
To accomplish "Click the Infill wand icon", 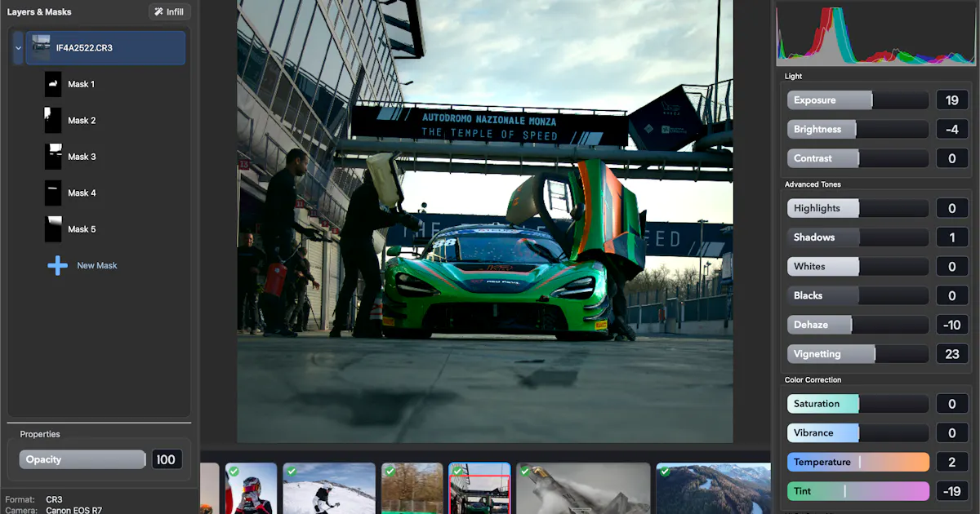I will pos(159,12).
